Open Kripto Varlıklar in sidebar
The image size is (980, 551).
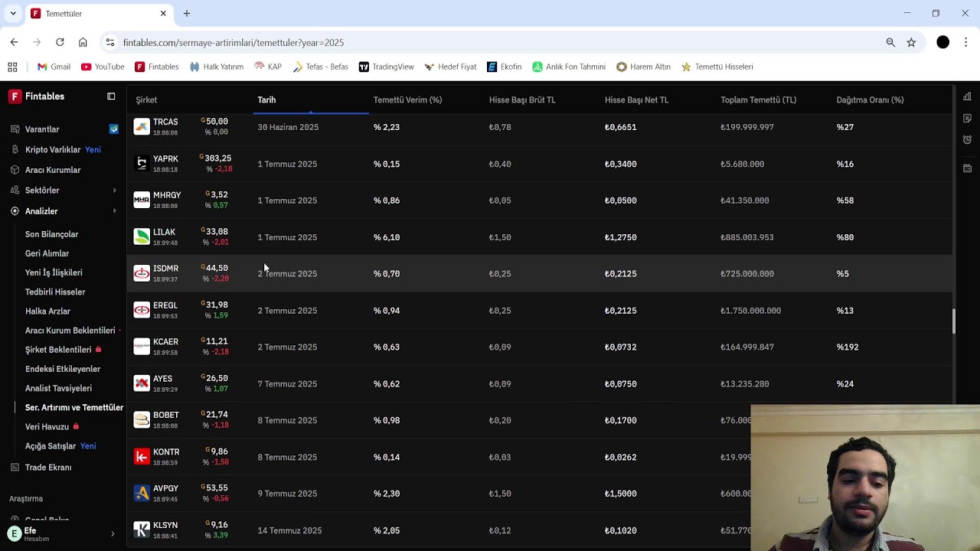click(x=52, y=150)
